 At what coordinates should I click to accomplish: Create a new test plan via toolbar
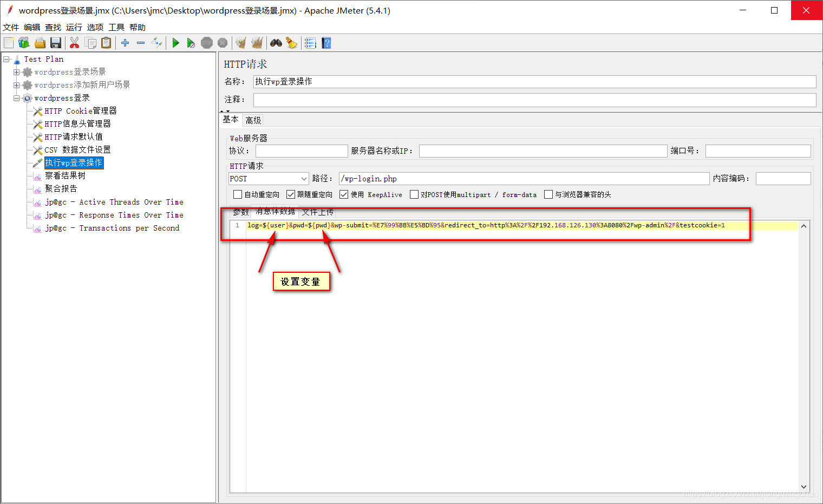[9, 43]
